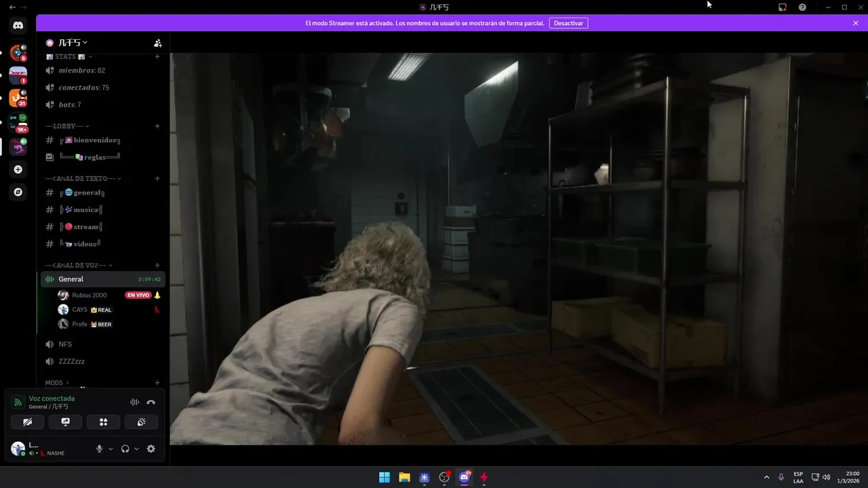The width and height of the screenshot is (868, 488).
Task: Open the inbox icon in title bar
Action: tap(782, 7)
